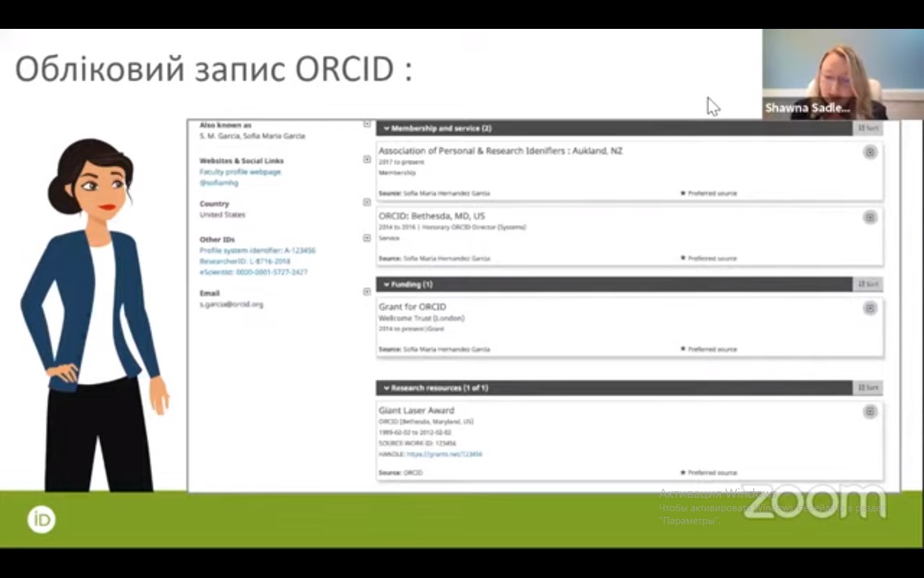The image size is (924, 578).
Task: Click Preferred source on Grant for ORCID card
Action: tap(708, 349)
